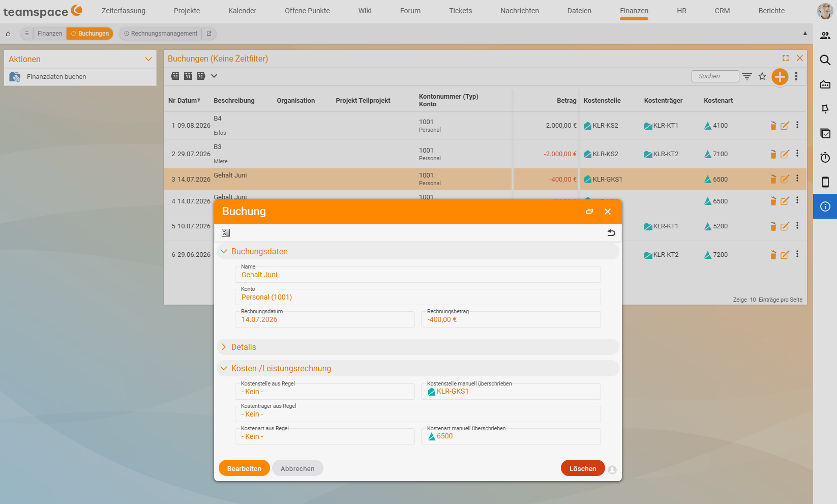Click the star favorites icon in Buchungen toolbar
837x504 pixels.
click(762, 76)
